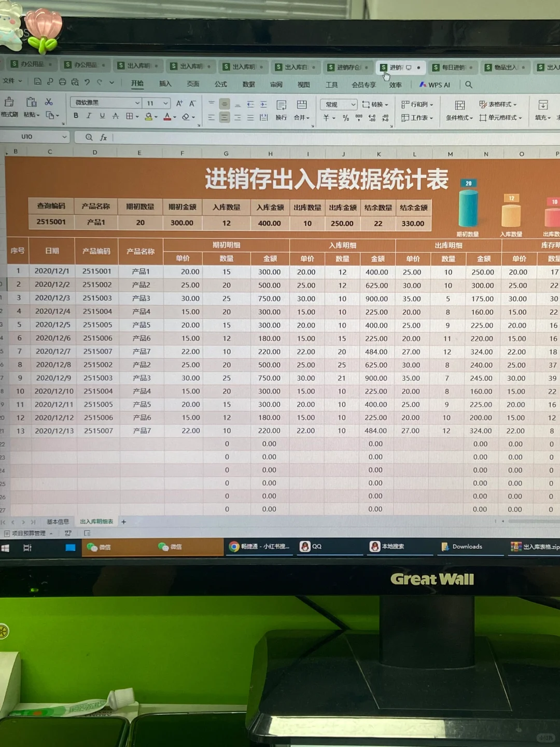This screenshot has width=560, height=747.
Task: Toggle Italic formatting
Action: (x=89, y=116)
